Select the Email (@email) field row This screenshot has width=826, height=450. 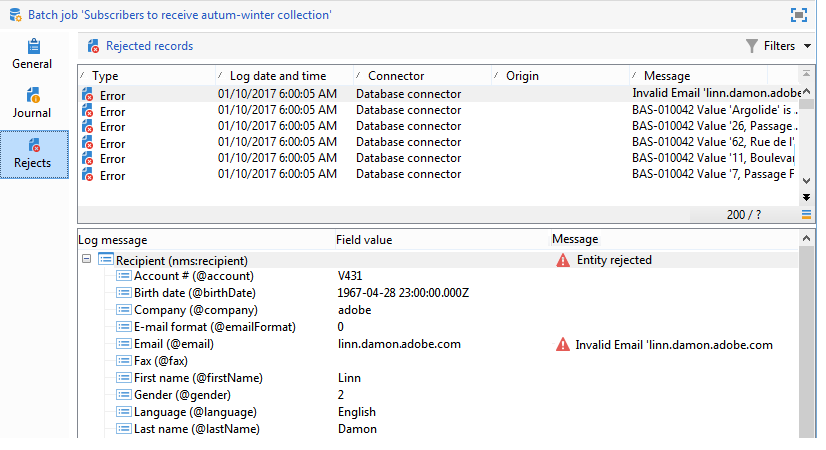(174, 344)
